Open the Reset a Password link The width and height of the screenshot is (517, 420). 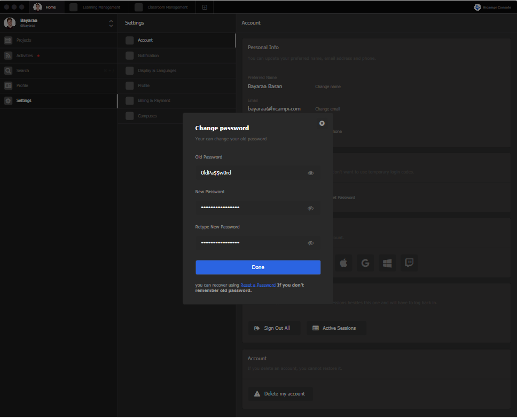(x=258, y=284)
